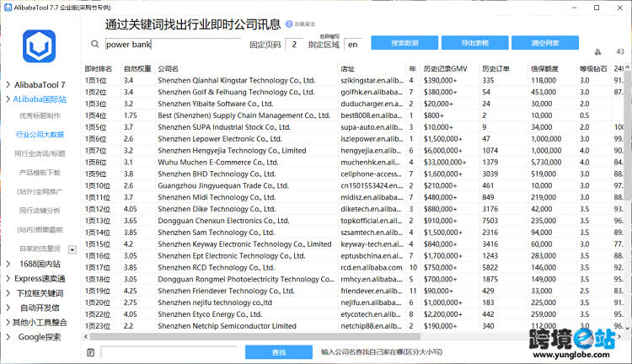Screen dimensions: 632x364
Task: Click the 1页12位 ranking cell
Action: tap(97, 209)
